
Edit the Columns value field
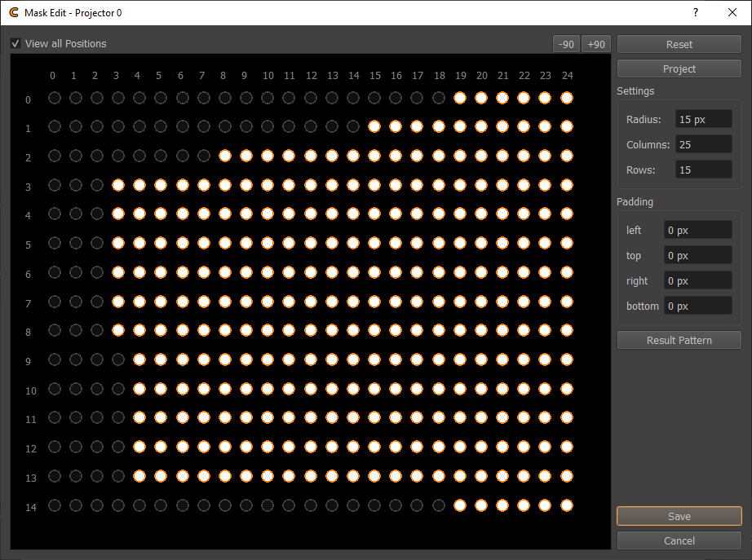coord(703,144)
